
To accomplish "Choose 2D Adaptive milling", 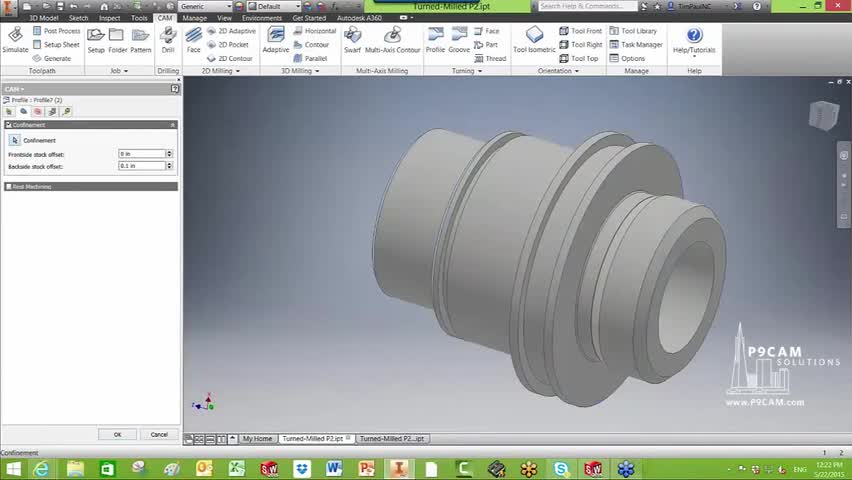I will [x=231, y=31].
